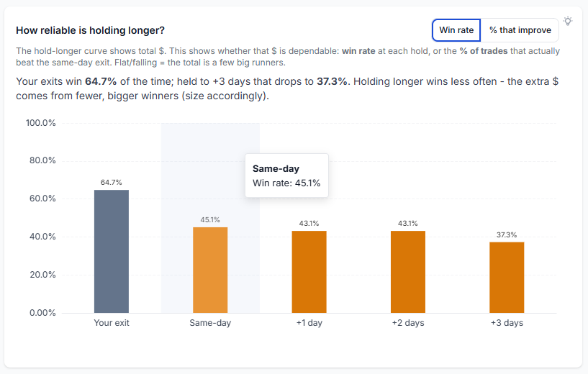Click the +3 days bar

pyautogui.click(x=507, y=278)
